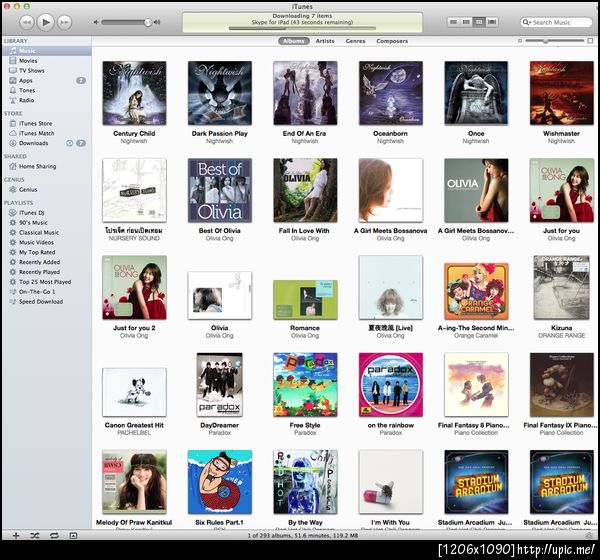Toggle shuffle playback

pos(35,536)
